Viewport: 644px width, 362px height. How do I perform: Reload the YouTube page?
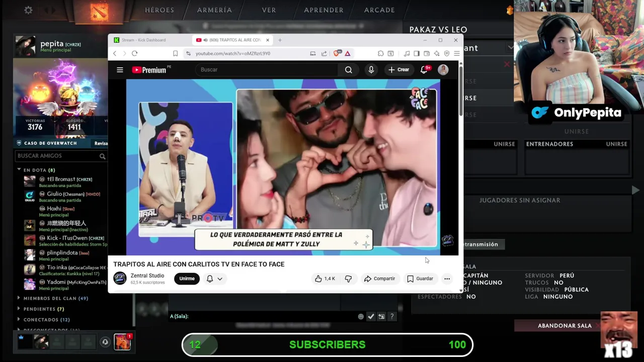134,53
